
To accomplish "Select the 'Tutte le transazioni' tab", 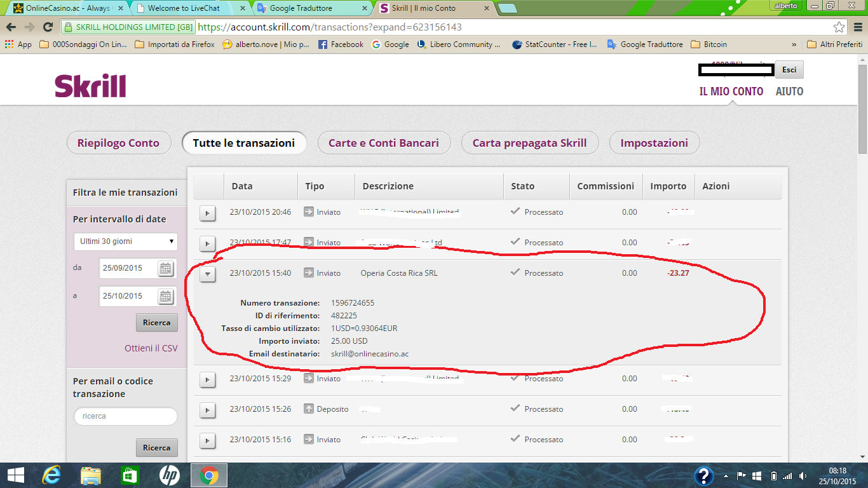I will click(244, 143).
